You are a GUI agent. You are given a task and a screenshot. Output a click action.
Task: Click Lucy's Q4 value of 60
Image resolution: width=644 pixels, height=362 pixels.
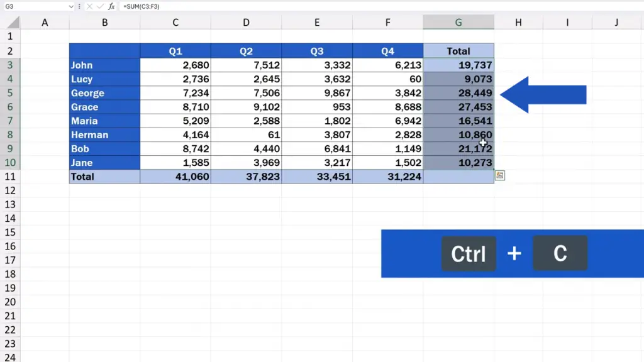(387, 79)
